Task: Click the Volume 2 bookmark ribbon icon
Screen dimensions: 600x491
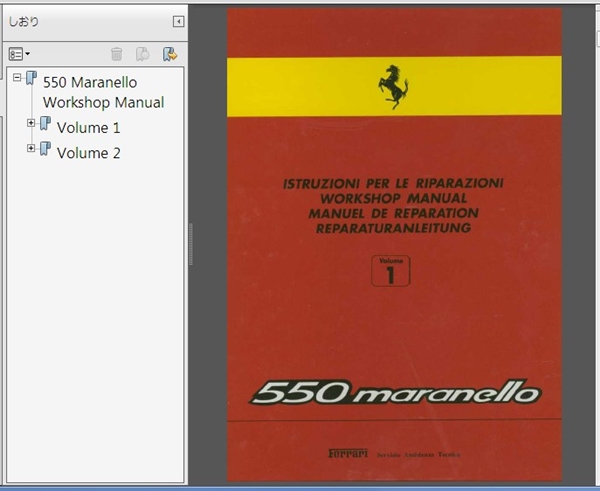Action: point(45,148)
